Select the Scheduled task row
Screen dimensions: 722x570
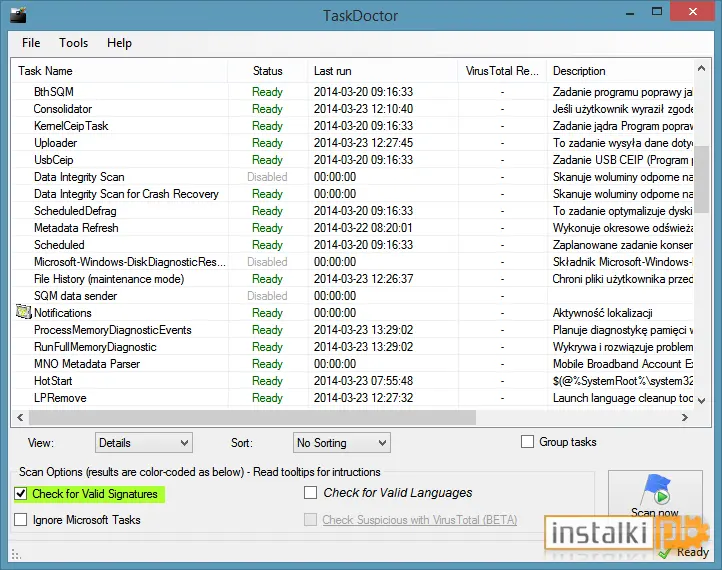pos(59,245)
